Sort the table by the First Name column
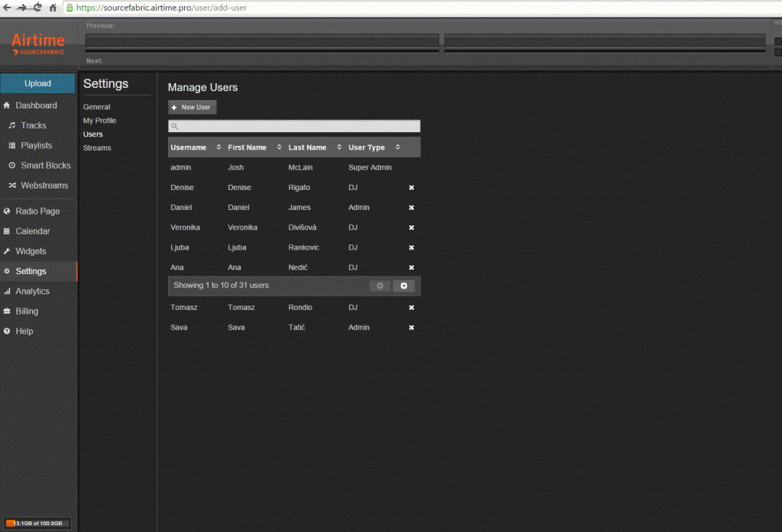Image resolution: width=782 pixels, height=532 pixels. [254, 147]
